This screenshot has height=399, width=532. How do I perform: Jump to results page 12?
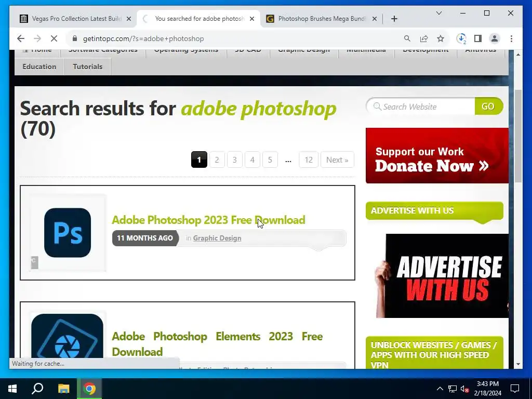[x=309, y=159]
